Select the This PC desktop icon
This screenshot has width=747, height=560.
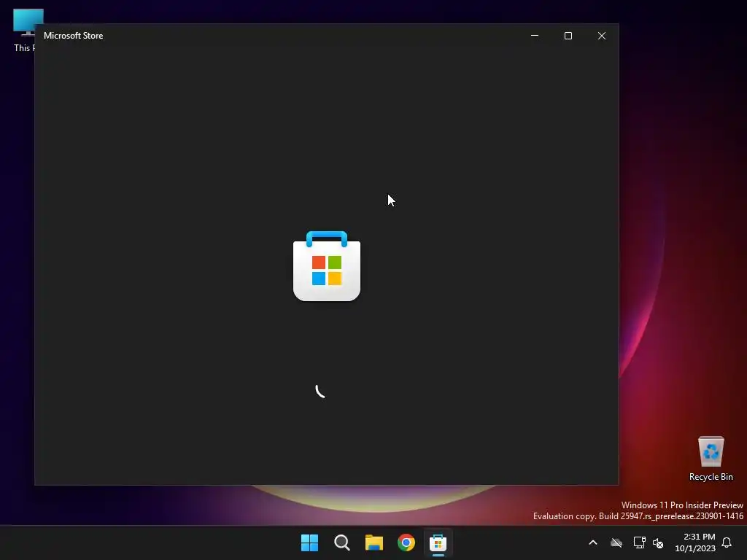pyautogui.click(x=24, y=30)
